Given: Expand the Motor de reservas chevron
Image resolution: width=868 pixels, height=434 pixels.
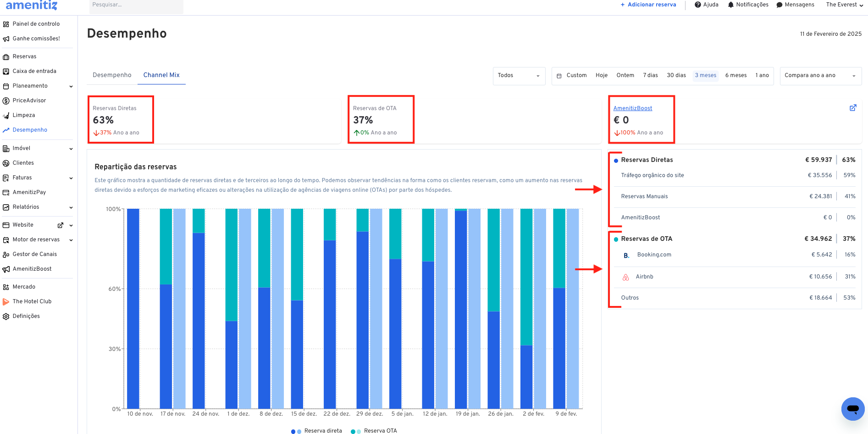Looking at the screenshot, I should [x=71, y=240].
